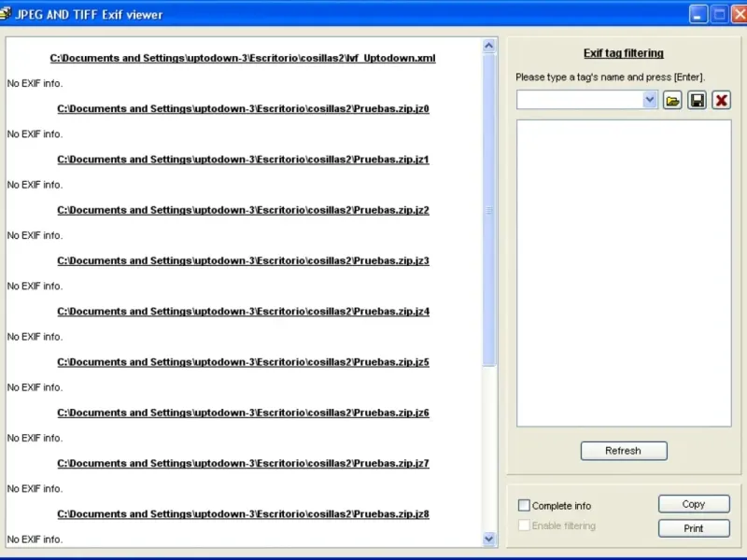
Task: Click the Print button
Action: click(694, 528)
